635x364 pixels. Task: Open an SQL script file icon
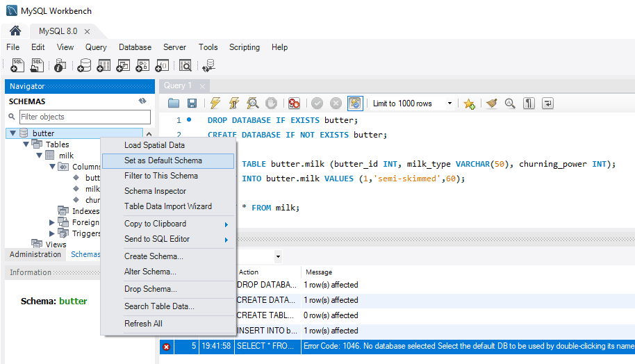tap(37, 65)
